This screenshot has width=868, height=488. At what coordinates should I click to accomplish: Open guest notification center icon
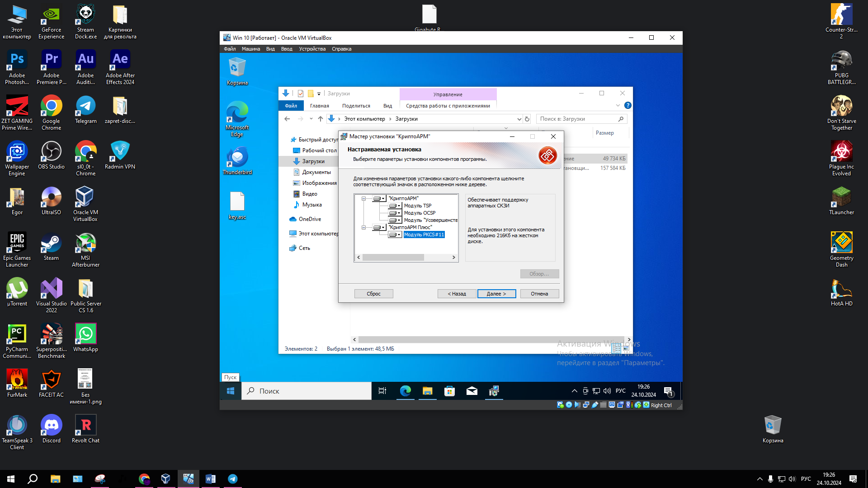669,391
